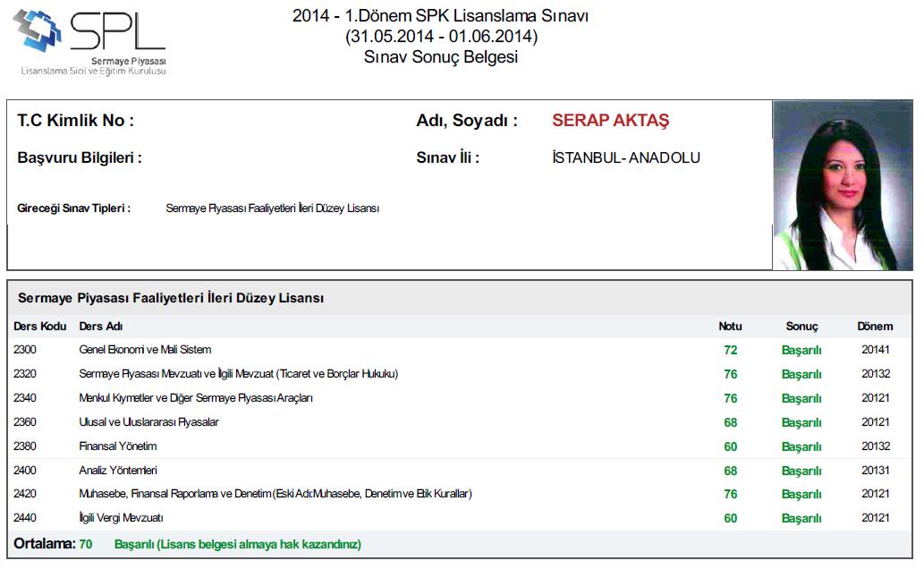
Task: Select the average score 70
Action: pyautogui.click(x=86, y=544)
